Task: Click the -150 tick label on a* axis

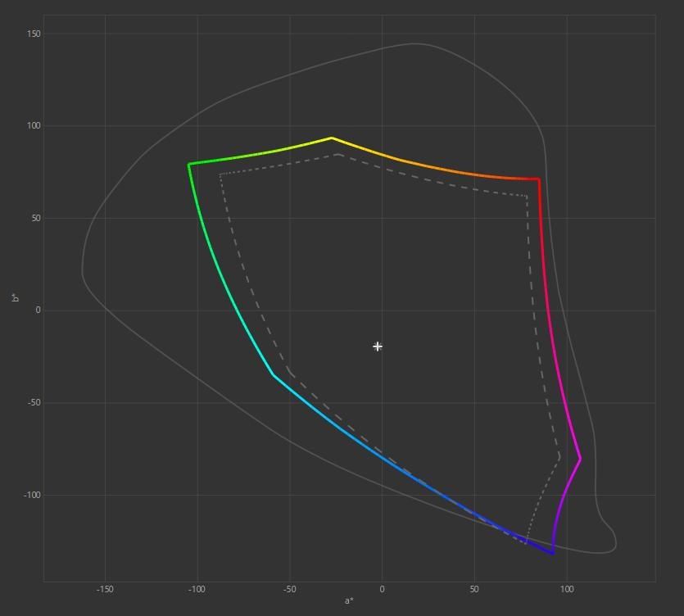Action: coord(105,590)
